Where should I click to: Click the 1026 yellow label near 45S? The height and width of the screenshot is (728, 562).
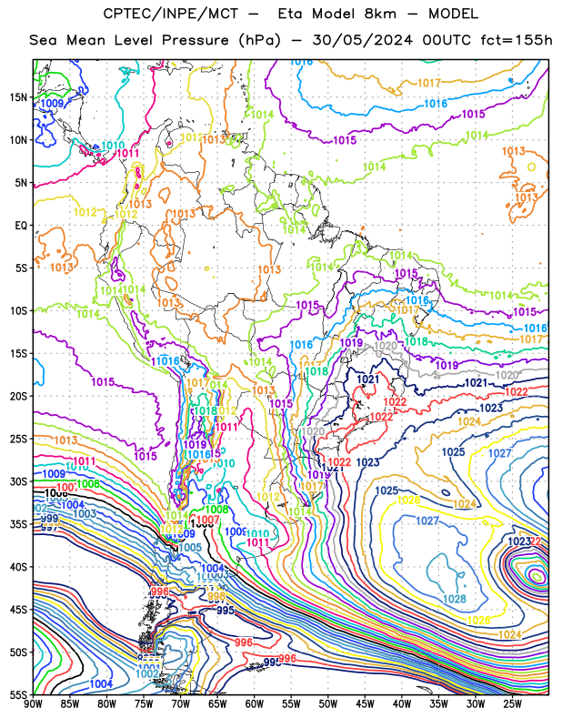478,621
